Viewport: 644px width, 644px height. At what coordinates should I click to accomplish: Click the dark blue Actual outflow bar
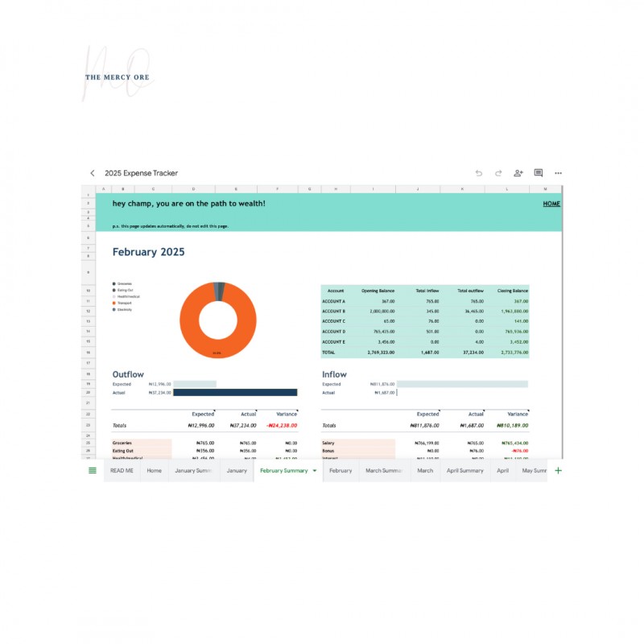coord(235,393)
